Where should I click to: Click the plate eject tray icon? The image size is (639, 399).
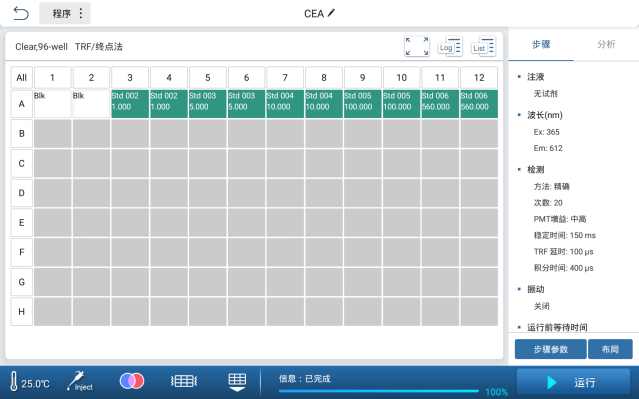(x=237, y=382)
